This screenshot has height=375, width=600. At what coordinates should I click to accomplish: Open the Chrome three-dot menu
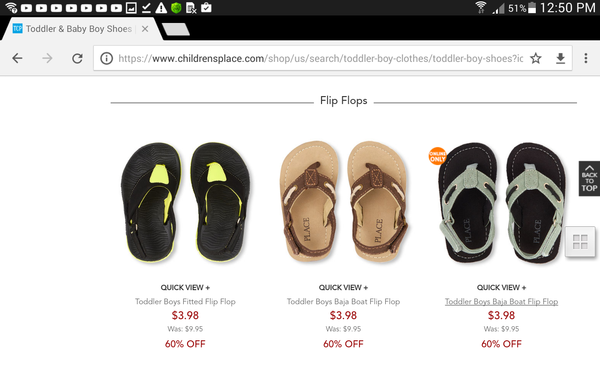585,58
